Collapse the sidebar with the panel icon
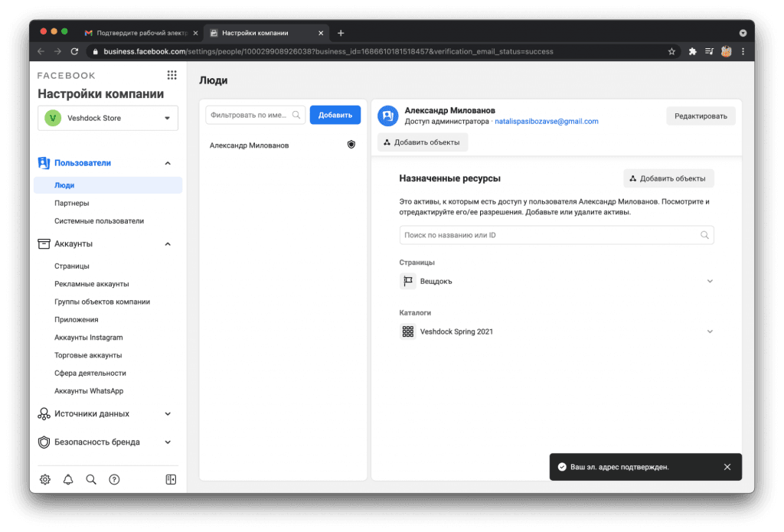784x532 pixels. (171, 479)
